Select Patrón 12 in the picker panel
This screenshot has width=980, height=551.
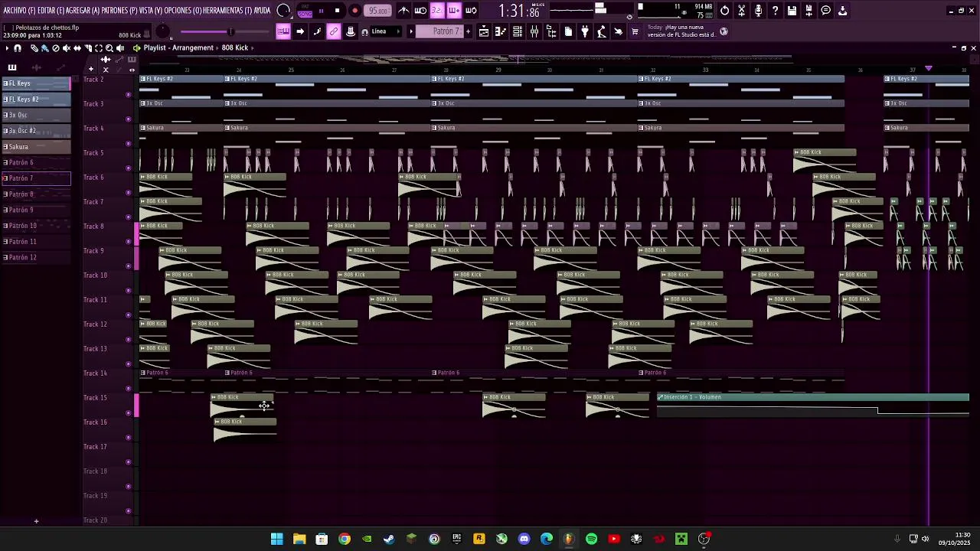click(36, 257)
